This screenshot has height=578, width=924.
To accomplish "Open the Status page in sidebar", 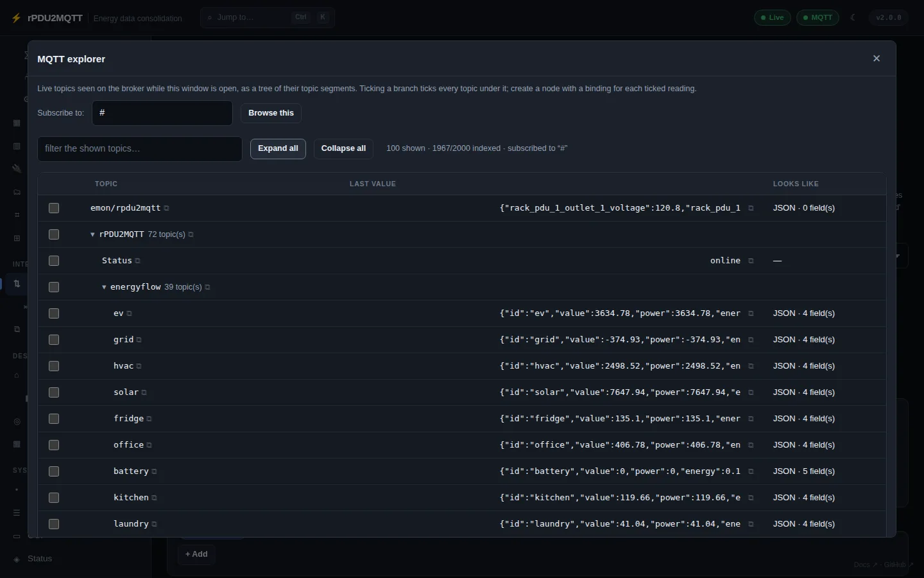I will 40,559.
